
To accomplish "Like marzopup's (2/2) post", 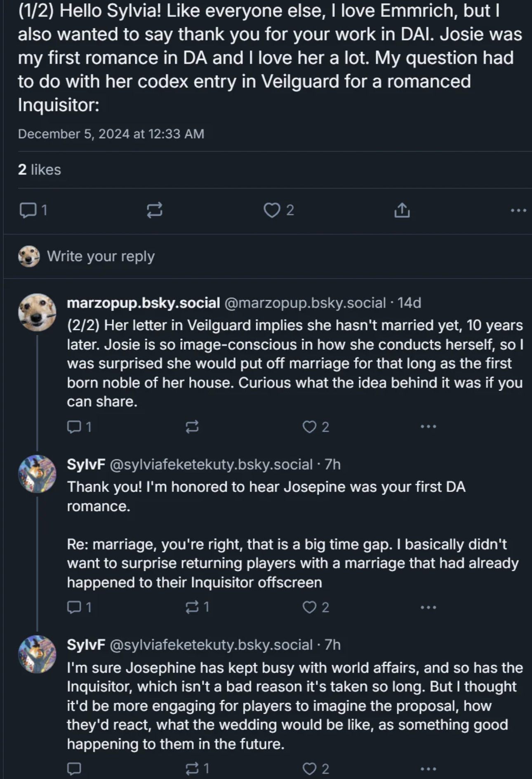I will click(x=309, y=426).
